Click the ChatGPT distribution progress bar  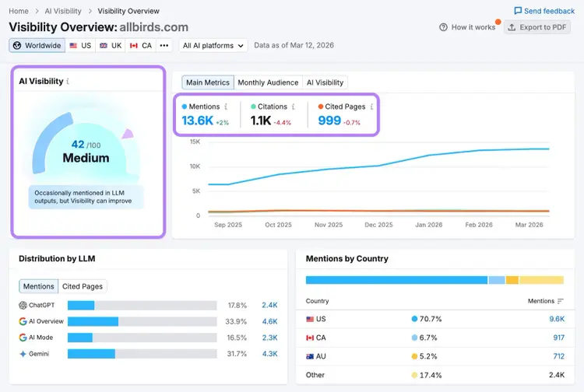pyautogui.click(x=142, y=306)
